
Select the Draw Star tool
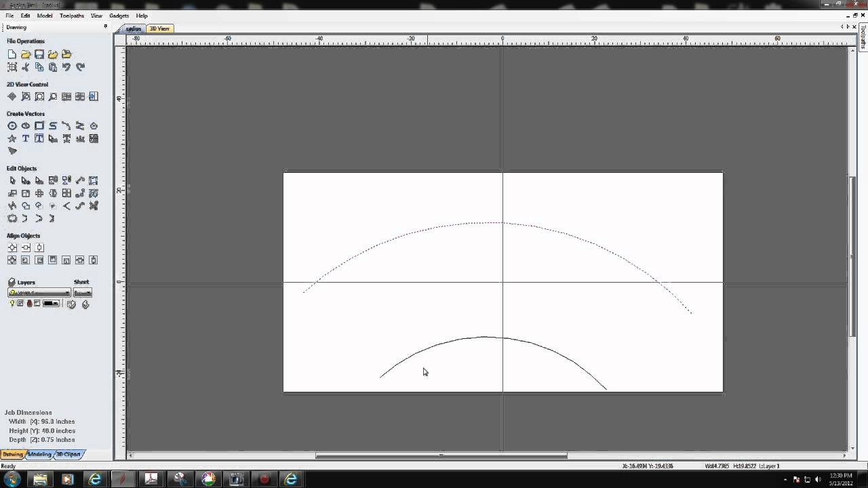[x=12, y=139]
